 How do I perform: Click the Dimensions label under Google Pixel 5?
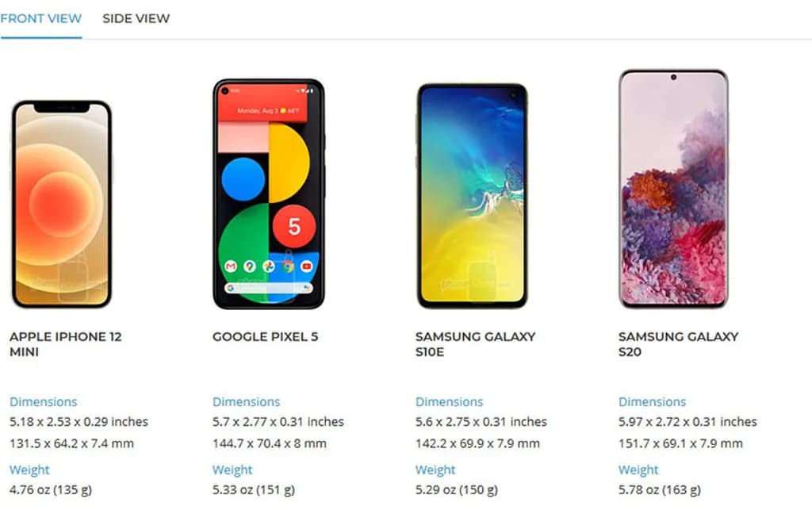246,401
